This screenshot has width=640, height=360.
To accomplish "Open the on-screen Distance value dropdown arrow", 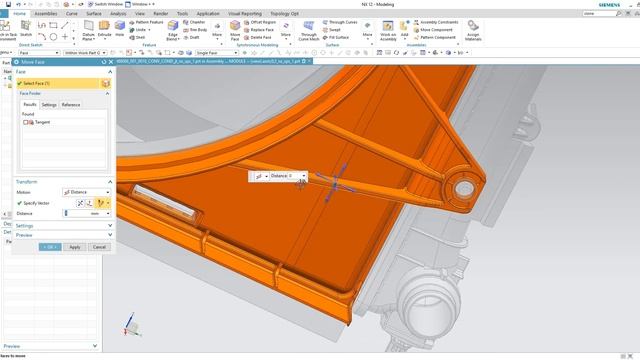I will pos(304,176).
